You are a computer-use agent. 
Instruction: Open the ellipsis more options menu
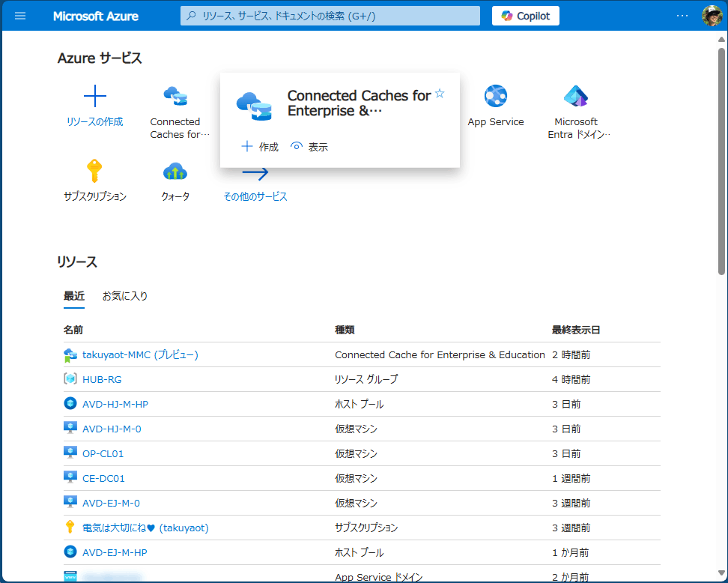pyautogui.click(x=682, y=16)
